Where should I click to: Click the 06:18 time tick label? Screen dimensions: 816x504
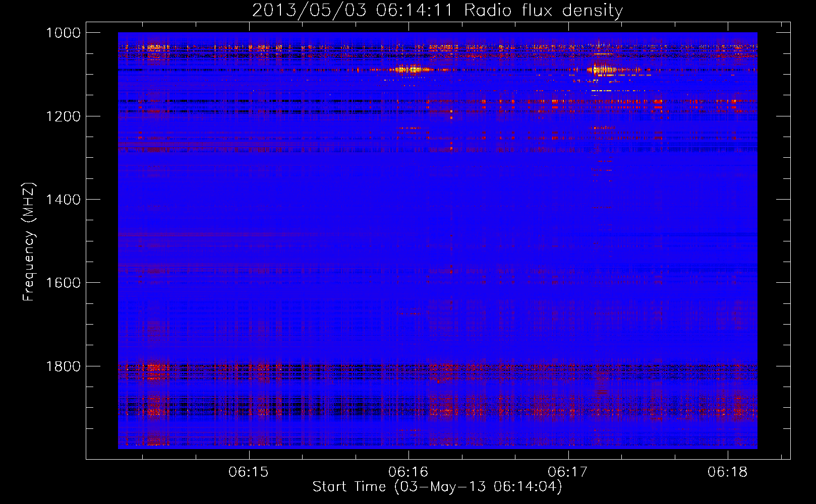[728, 472]
